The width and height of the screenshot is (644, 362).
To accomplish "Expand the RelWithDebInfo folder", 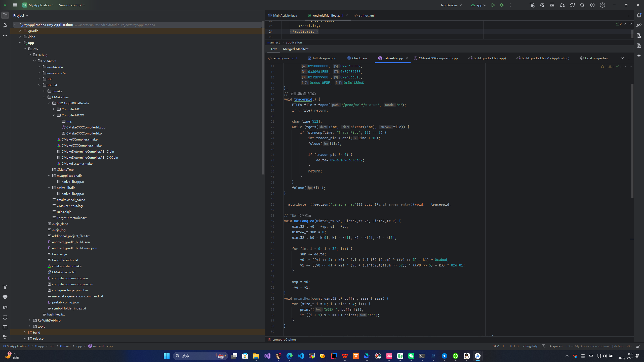I will pyautogui.click(x=30, y=320).
